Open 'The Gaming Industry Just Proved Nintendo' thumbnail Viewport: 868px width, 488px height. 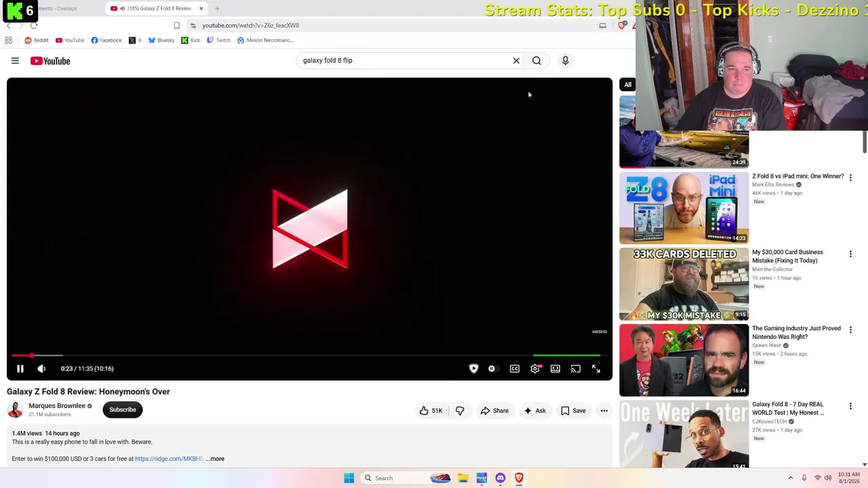coord(684,360)
